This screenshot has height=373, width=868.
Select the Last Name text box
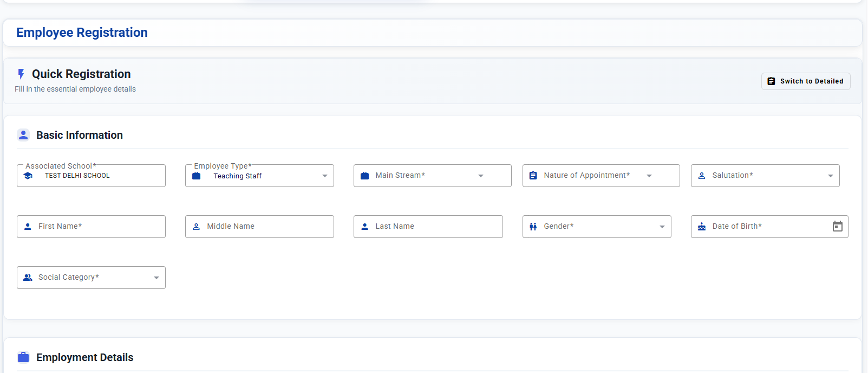(x=428, y=227)
